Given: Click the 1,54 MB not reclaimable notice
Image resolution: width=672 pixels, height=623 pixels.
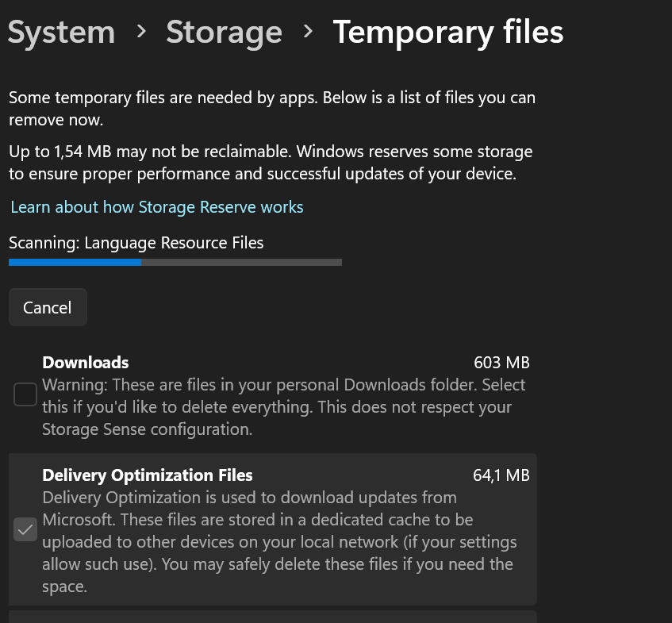Looking at the screenshot, I should pyautogui.click(x=270, y=162).
